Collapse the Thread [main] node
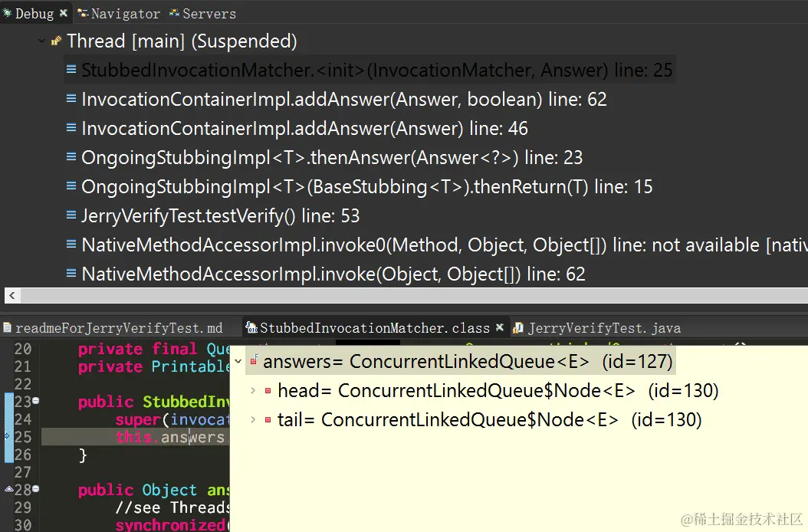 click(41, 41)
